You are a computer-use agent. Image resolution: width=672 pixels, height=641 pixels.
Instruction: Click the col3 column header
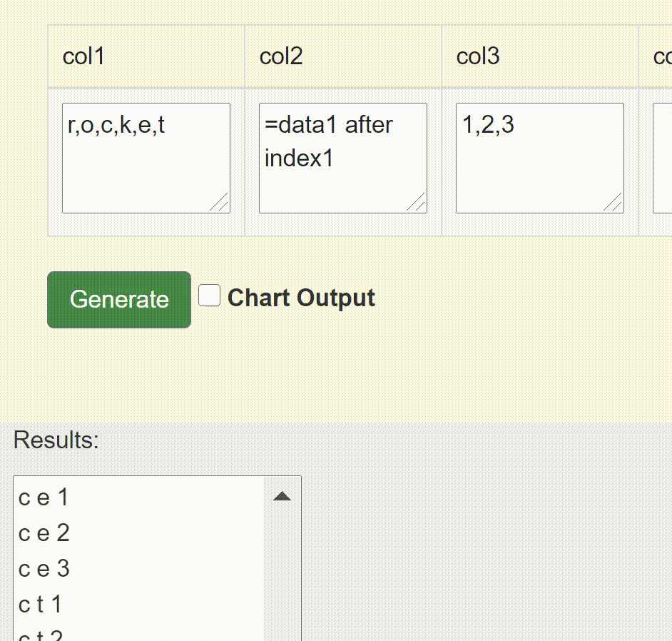(x=540, y=56)
